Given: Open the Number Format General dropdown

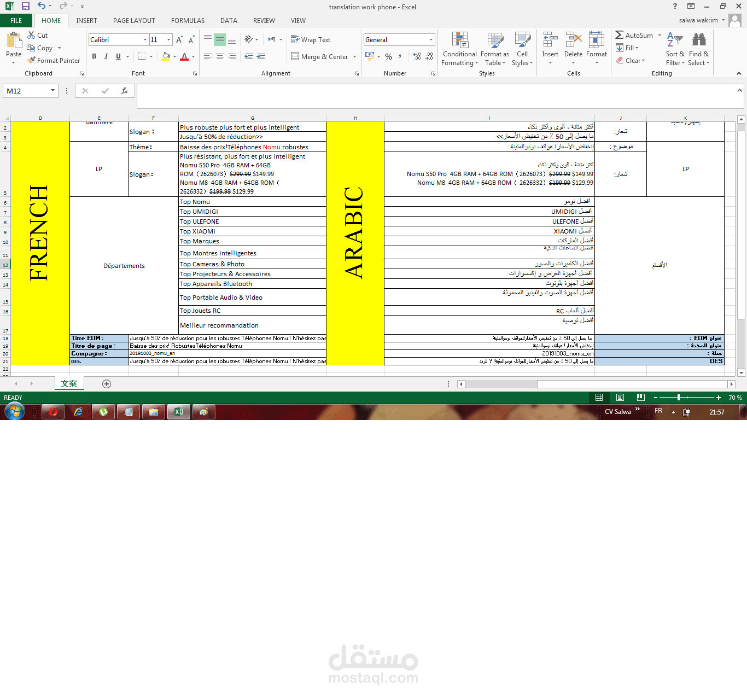Looking at the screenshot, I should pos(431,40).
